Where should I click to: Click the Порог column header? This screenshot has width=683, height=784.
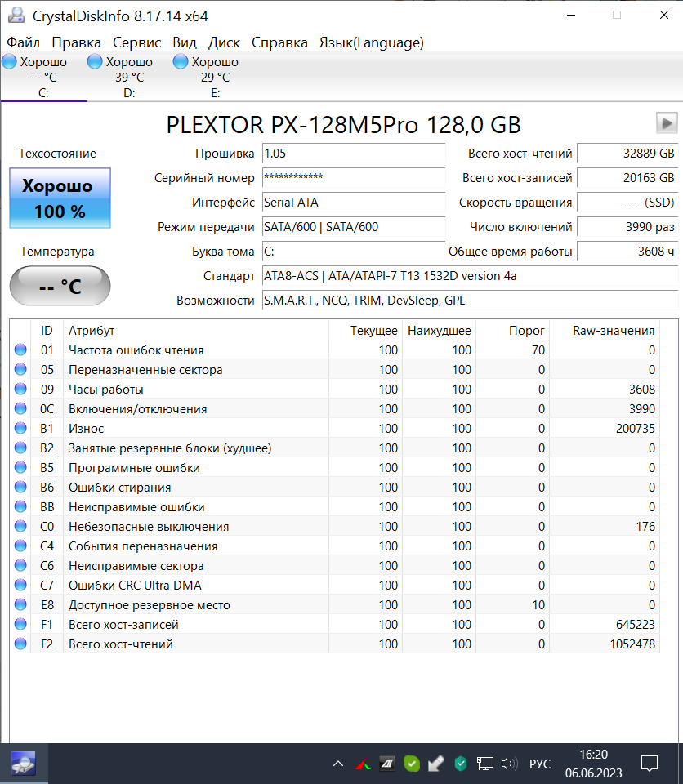512,331
